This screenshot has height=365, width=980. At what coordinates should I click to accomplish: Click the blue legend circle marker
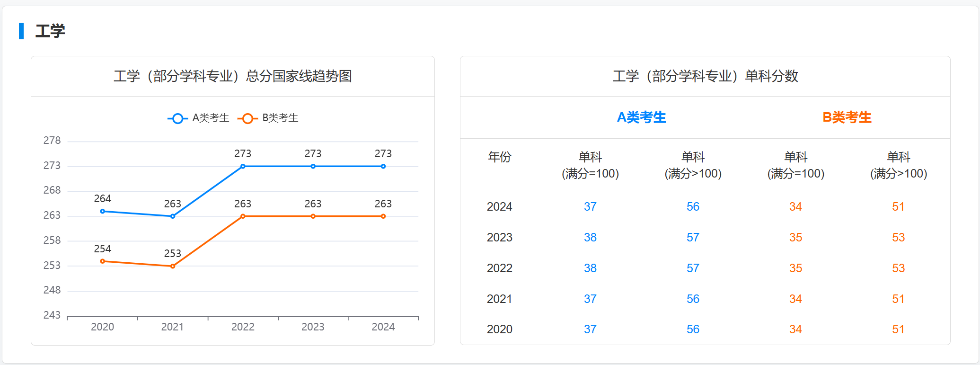177,118
